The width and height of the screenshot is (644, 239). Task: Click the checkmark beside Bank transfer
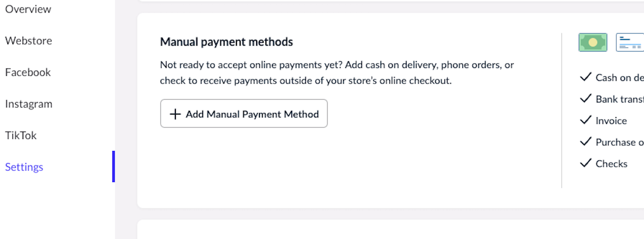pos(586,98)
